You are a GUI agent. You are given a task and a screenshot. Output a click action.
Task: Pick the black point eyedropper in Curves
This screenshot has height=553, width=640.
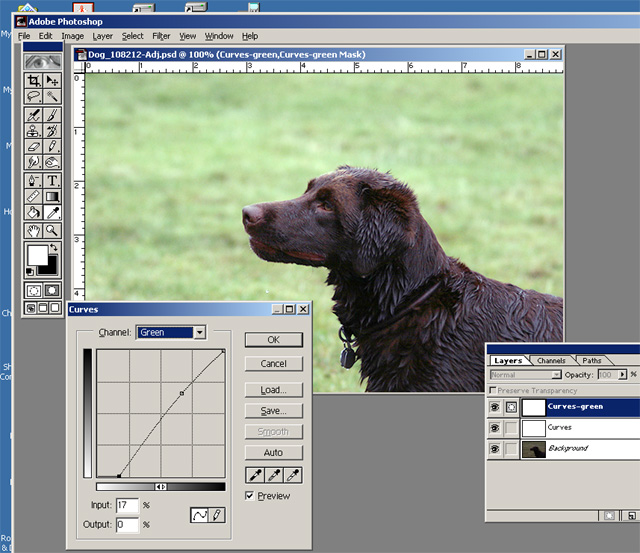255,475
